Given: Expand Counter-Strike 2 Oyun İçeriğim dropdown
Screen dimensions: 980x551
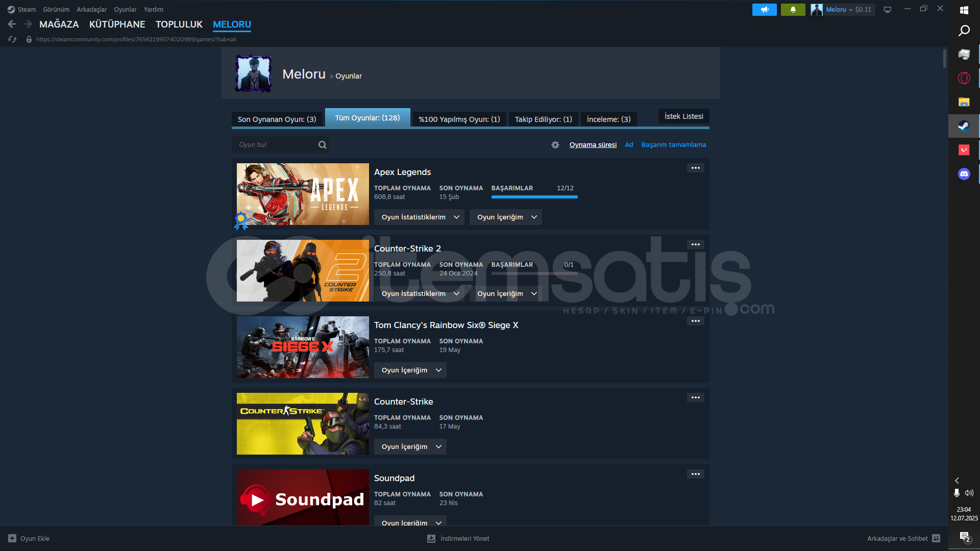Looking at the screenshot, I should pyautogui.click(x=506, y=294).
